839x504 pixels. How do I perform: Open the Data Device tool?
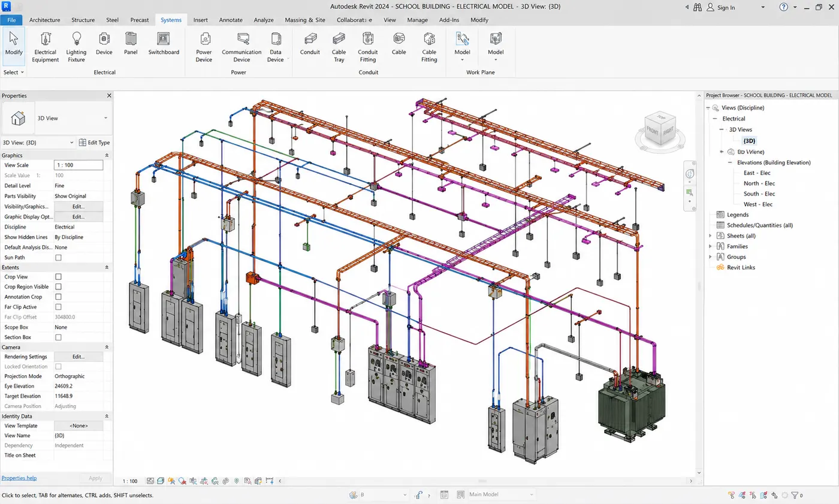click(x=276, y=47)
